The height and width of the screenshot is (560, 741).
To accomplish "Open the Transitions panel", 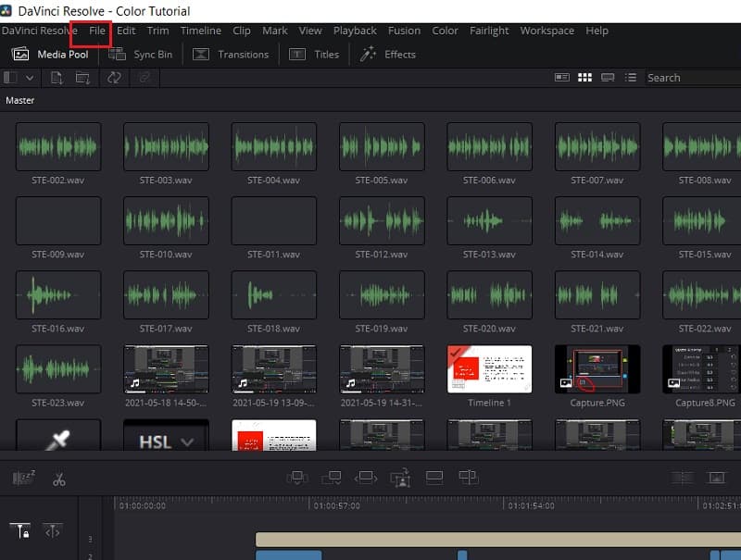I will coord(232,55).
